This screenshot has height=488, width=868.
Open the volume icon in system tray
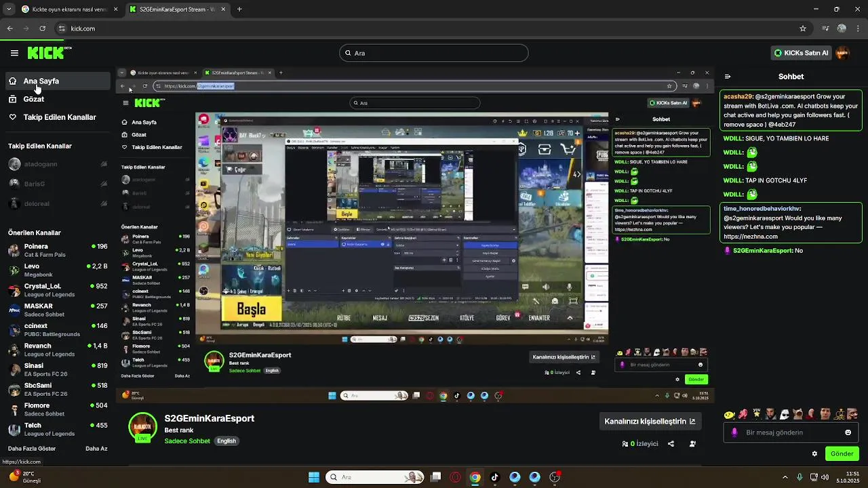tap(827, 477)
